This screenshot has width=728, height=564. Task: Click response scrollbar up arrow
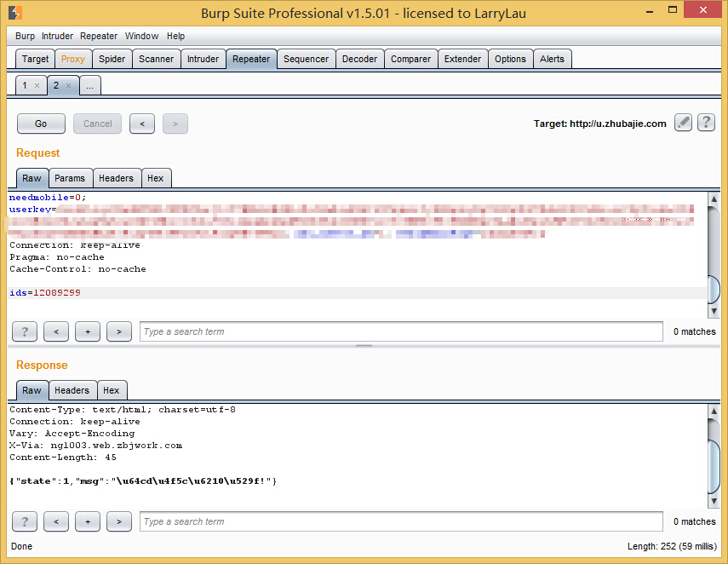tap(714, 411)
